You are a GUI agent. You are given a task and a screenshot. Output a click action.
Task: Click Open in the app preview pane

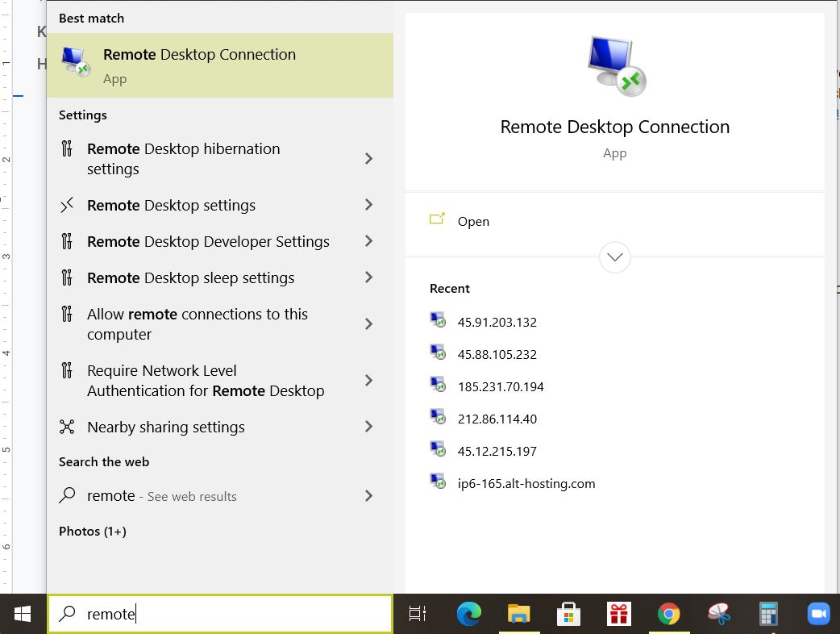tap(472, 222)
